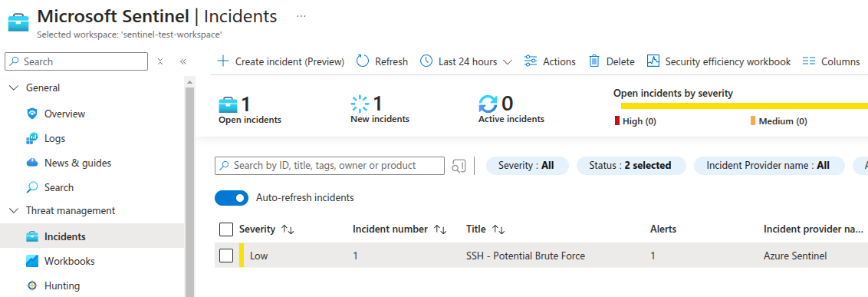Click the Search magnifier icon under General

(32, 187)
